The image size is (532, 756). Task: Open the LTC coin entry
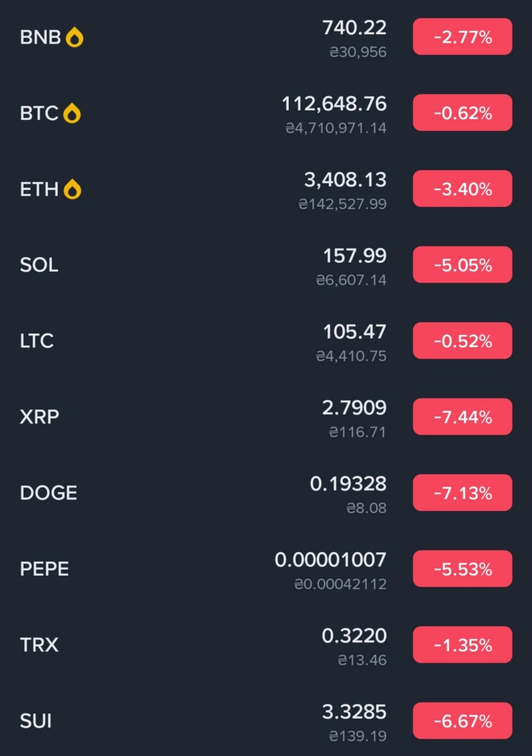(x=266, y=341)
